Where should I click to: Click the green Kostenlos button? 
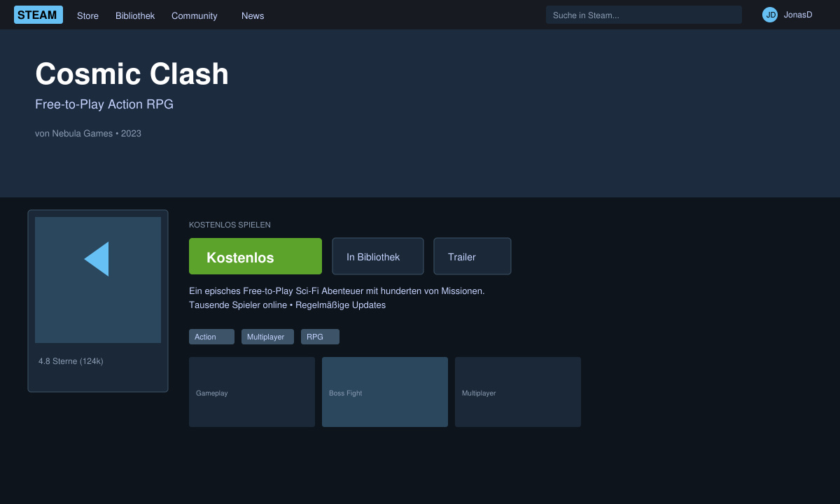255,256
